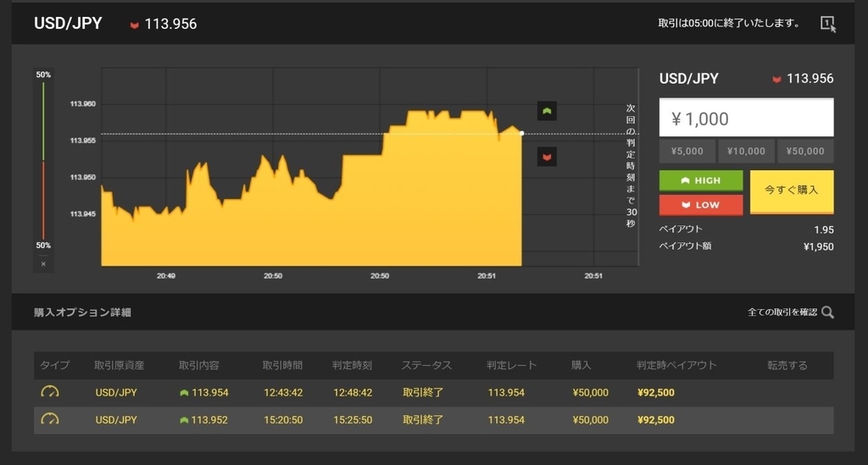Click the 転売する column header

pos(787,365)
